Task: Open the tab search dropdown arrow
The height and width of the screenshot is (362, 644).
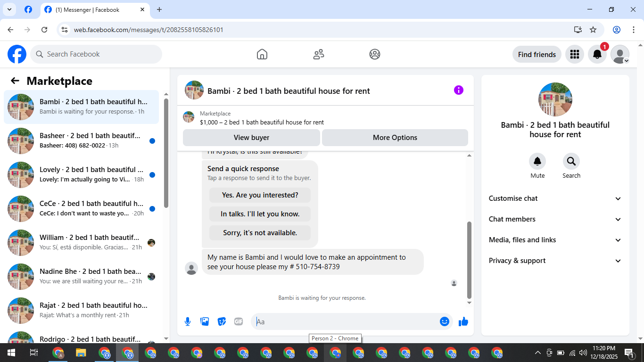Action: (x=9, y=9)
